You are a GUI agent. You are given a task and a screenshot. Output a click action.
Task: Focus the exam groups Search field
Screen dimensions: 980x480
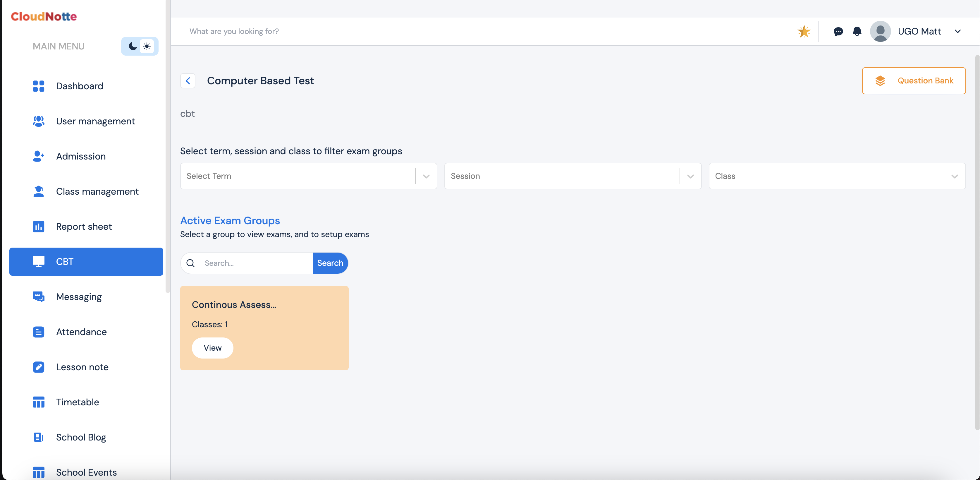click(x=255, y=263)
